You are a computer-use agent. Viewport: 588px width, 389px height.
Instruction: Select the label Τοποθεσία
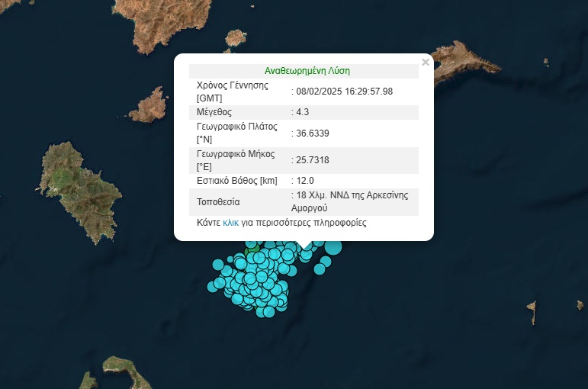pos(218,202)
